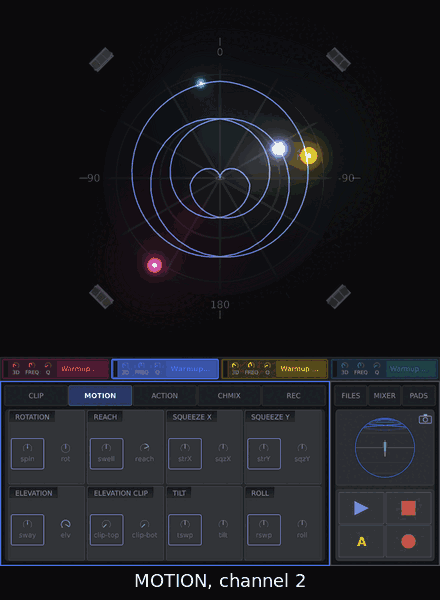Viewport: 440px width, 600px height.
Task: Select the bottom-right speaker icon
Action: [338, 296]
